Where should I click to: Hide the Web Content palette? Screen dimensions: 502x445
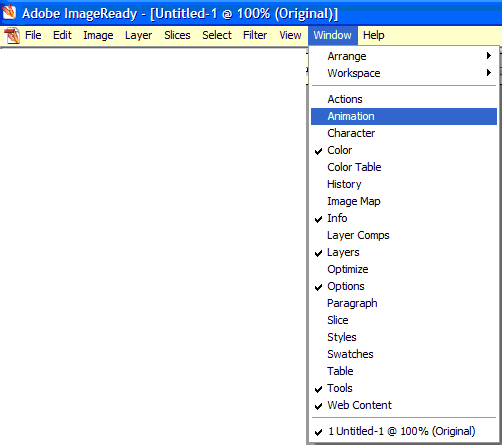coord(404,405)
